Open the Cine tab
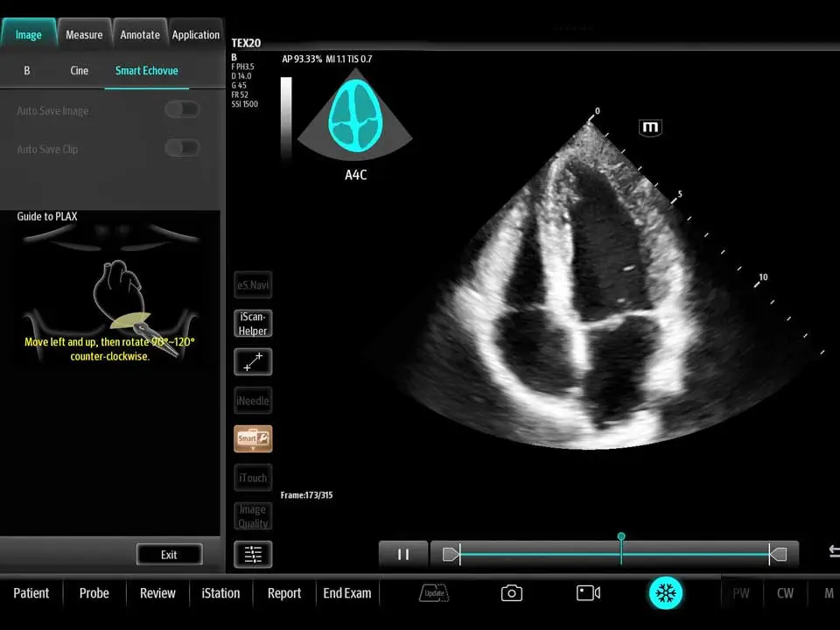 click(x=79, y=70)
